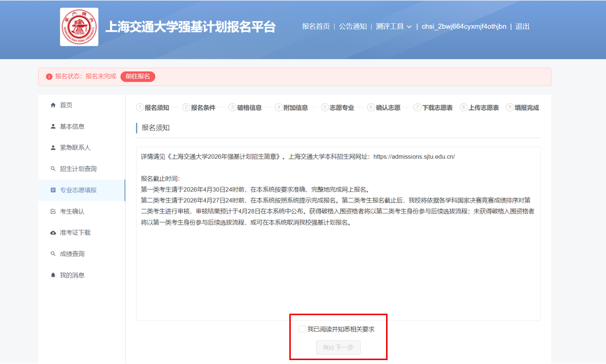Open 专业志愿填报 in the sidebar
The image size is (606, 364).
click(78, 190)
